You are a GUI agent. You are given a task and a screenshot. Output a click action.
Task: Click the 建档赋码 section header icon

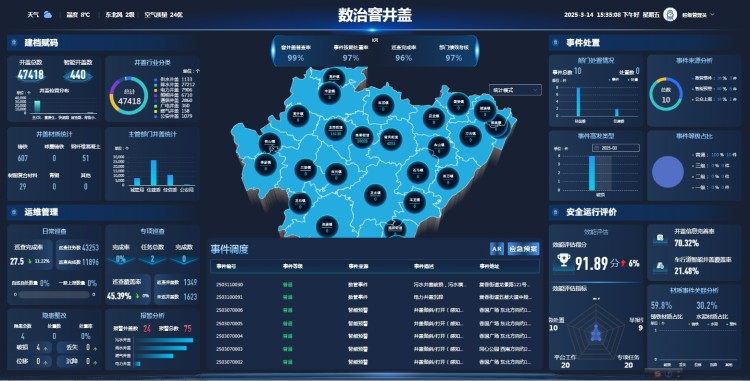(14, 43)
